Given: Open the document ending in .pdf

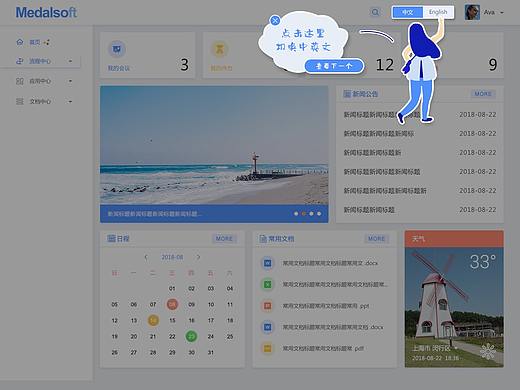Looking at the screenshot, I should [323, 348].
